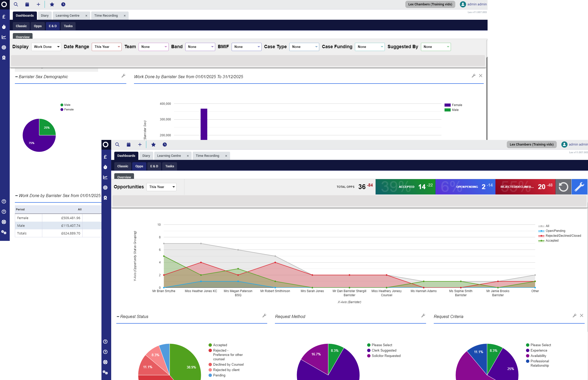Image resolution: width=588 pixels, height=380 pixels.
Task: Click the star favourites icon in top toolbar
Action: click(x=52, y=4)
